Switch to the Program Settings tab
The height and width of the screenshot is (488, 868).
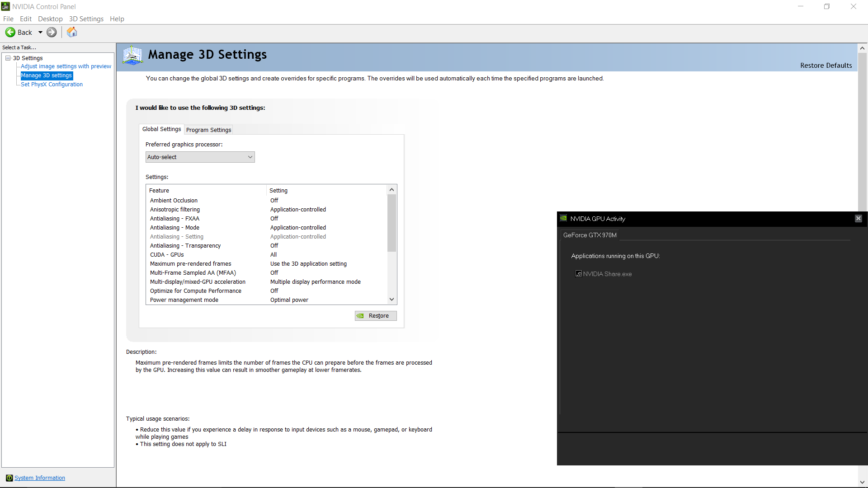click(x=208, y=130)
